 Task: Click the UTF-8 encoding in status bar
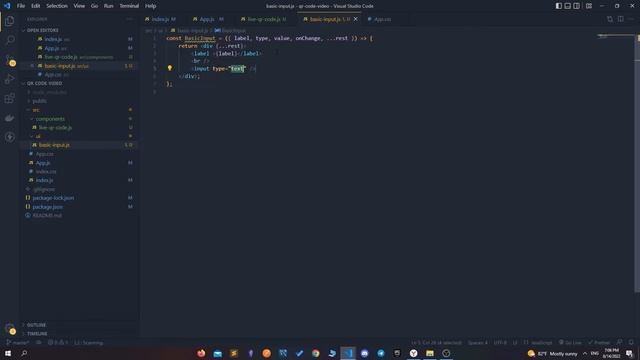500,342
